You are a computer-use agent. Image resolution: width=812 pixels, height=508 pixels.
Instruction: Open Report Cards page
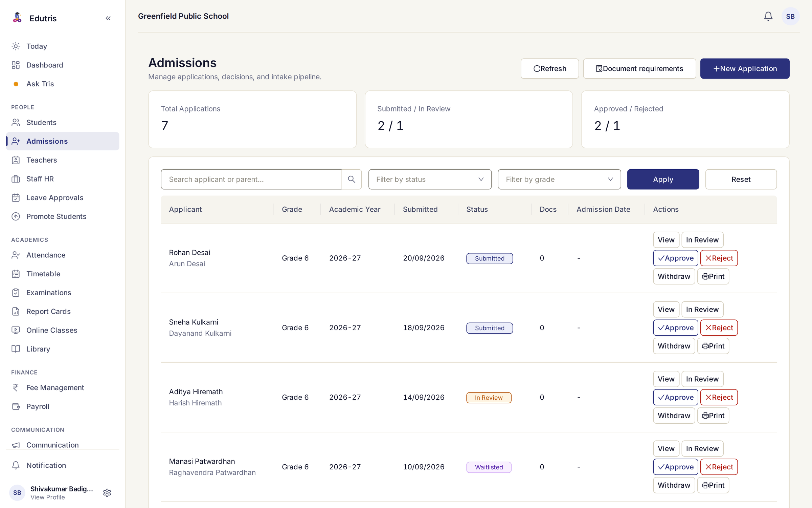63,312
